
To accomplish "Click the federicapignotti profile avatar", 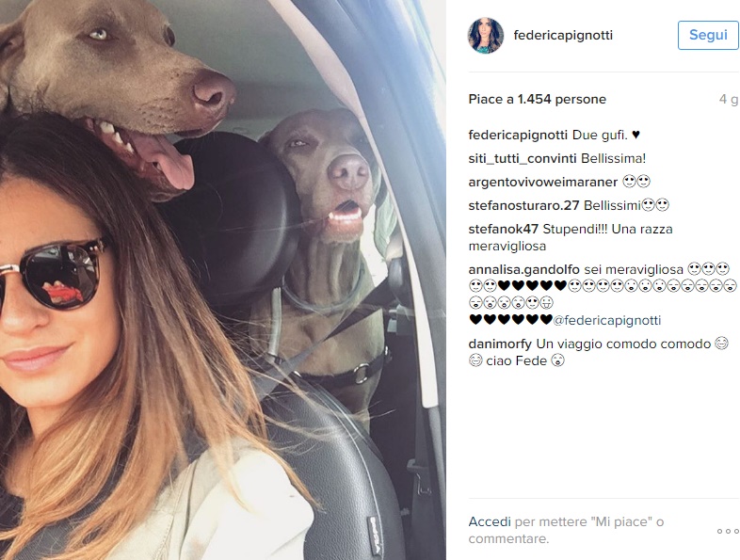I will point(486,36).
